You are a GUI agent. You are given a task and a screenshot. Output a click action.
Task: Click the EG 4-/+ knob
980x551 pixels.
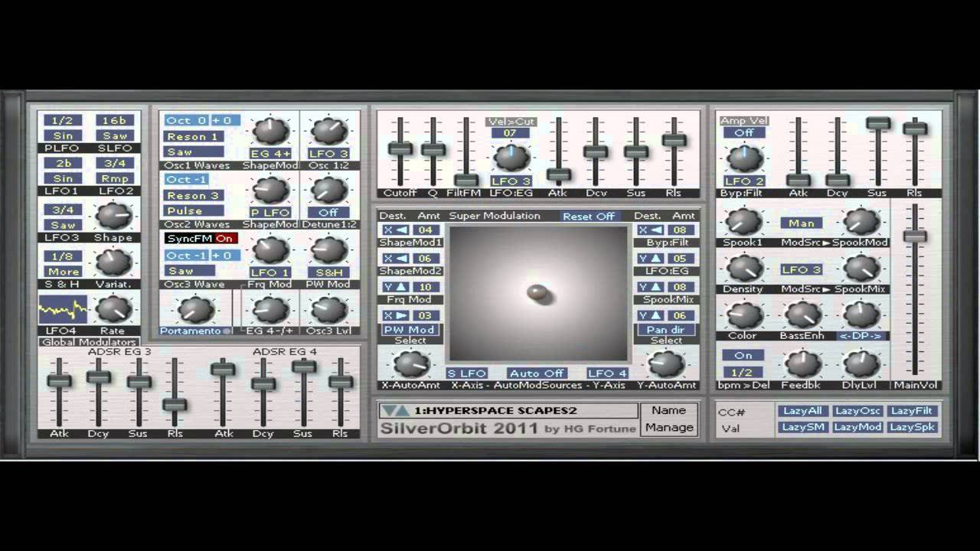click(x=269, y=309)
